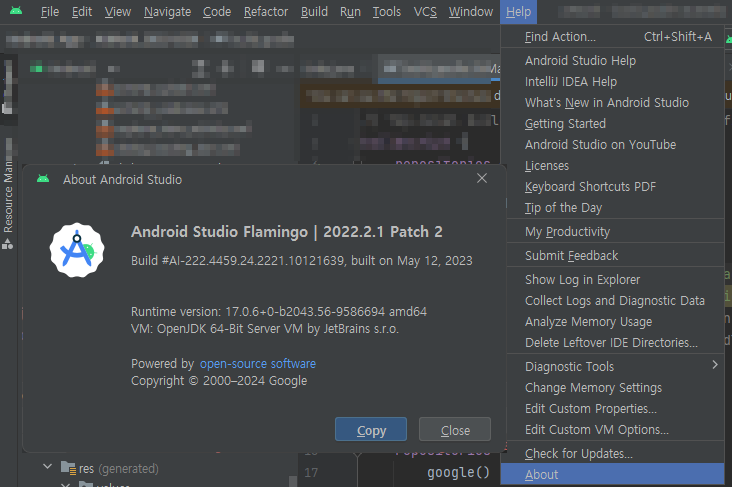Click the Runtime version 17.0.6 text
The width and height of the screenshot is (732, 487).
[279, 311]
